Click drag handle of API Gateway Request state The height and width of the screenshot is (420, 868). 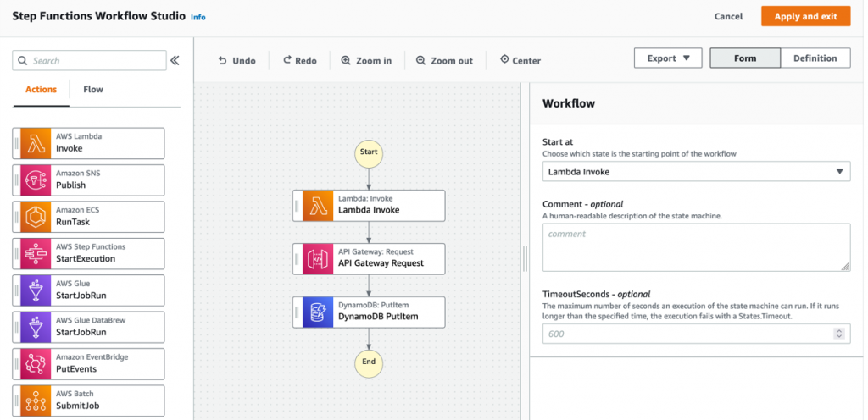pos(298,258)
